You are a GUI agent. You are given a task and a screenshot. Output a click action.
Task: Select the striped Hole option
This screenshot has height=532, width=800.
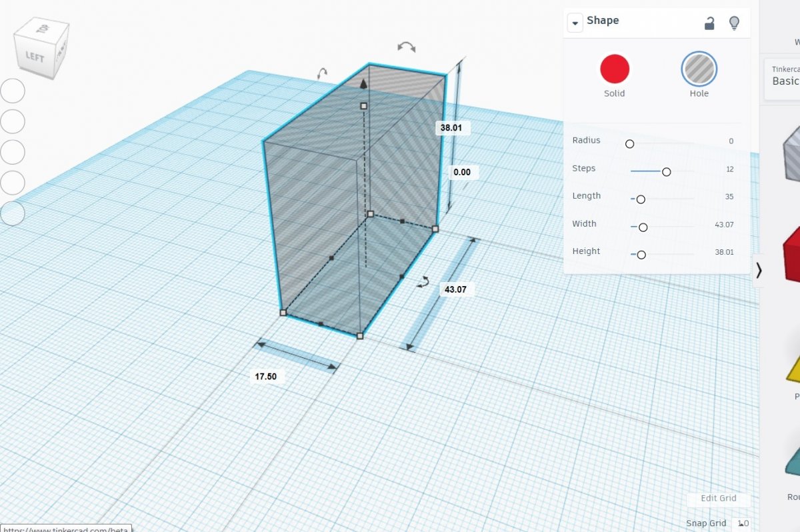pyautogui.click(x=699, y=69)
